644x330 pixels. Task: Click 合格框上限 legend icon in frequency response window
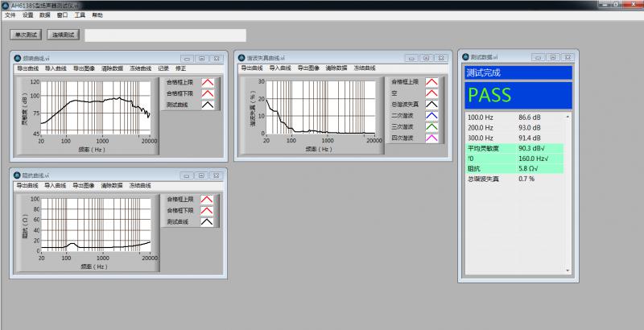coord(208,82)
